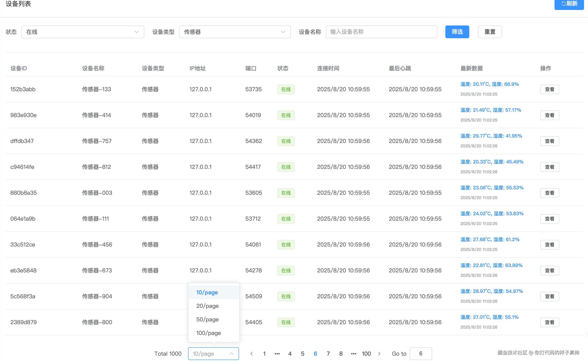Click the 在线 status tag for 传感器-904
The height and width of the screenshot is (364, 588).
(x=286, y=296)
